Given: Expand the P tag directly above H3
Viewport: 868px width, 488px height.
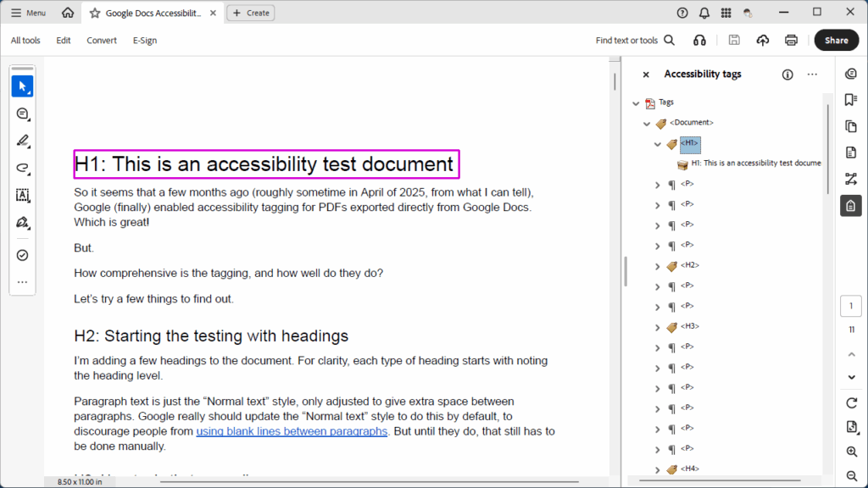Looking at the screenshot, I should pyautogui.click(x=658, y=307).
